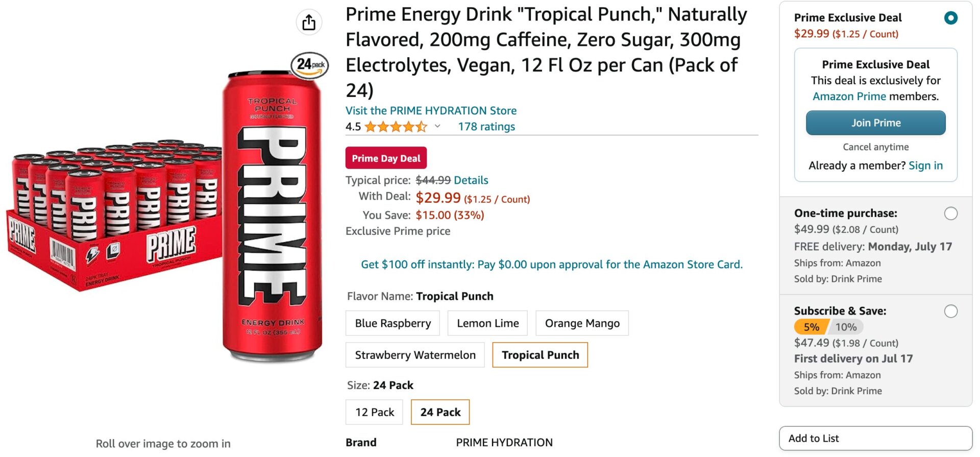Click the Add to List field
The image size is (980, 457).
875,438
